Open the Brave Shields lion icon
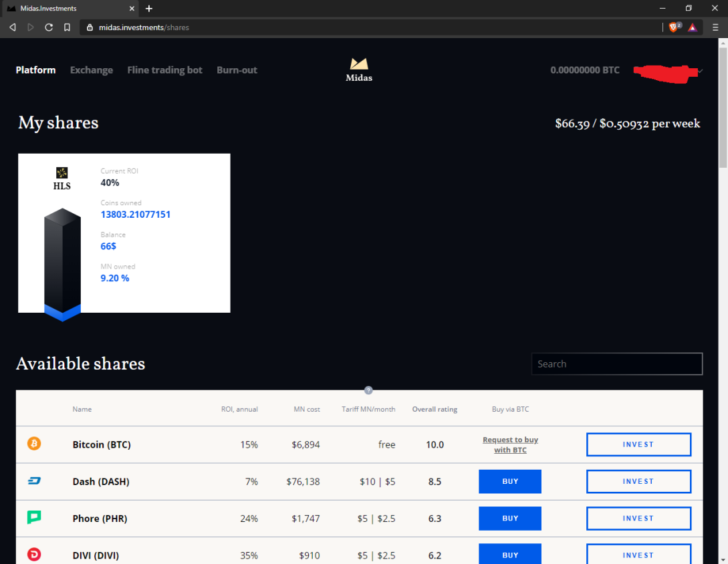The image size is (728, 564). click(673, 27)
